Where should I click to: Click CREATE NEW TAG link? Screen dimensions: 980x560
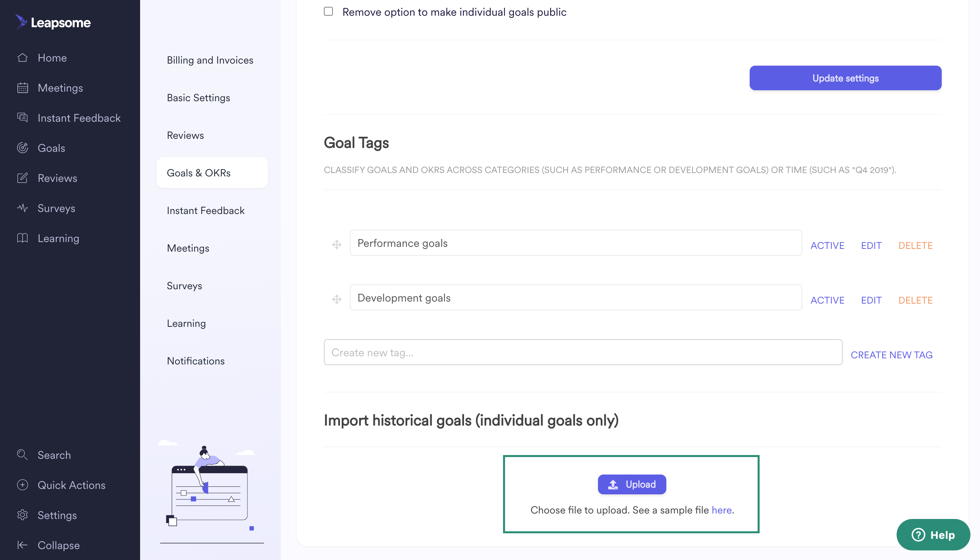tap(891, 355)
